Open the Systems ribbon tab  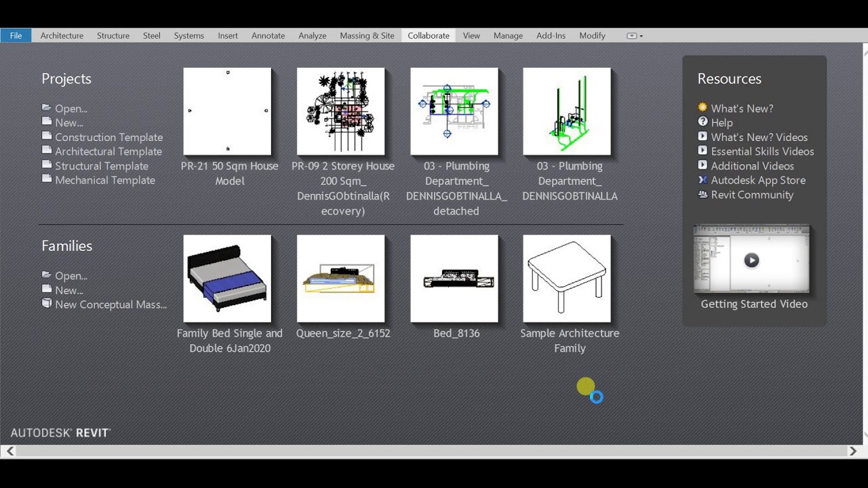[189, 35]
